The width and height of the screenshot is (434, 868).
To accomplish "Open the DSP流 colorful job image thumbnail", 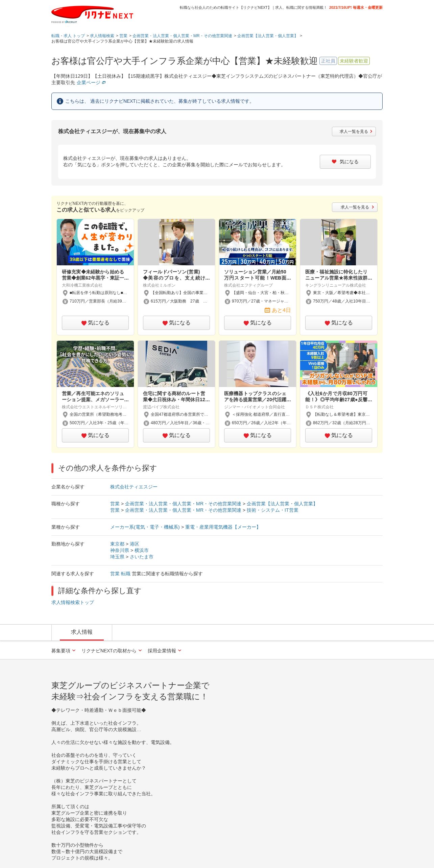I will pyautogui.click(x=339, y=364).
